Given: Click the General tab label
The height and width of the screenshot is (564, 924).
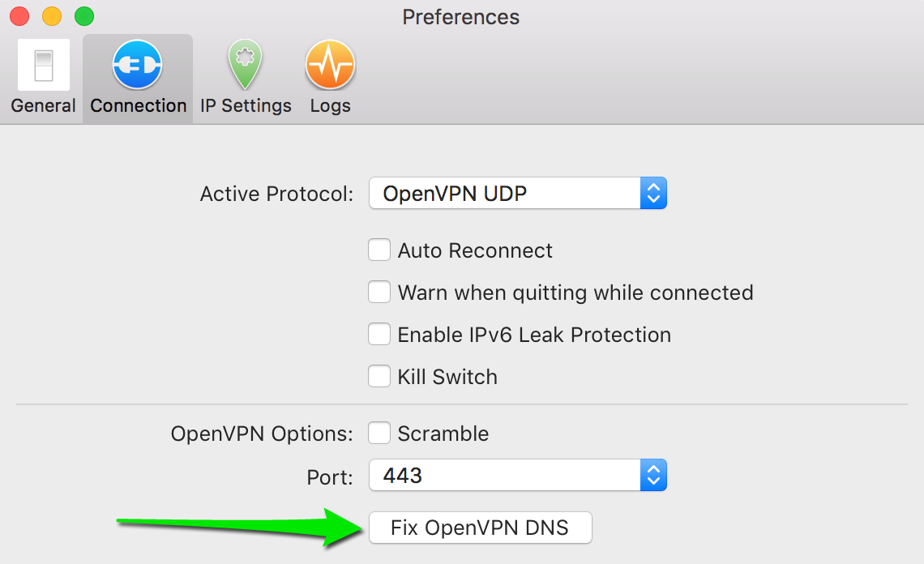Looking at the screenshot, I should click(43, 106).
